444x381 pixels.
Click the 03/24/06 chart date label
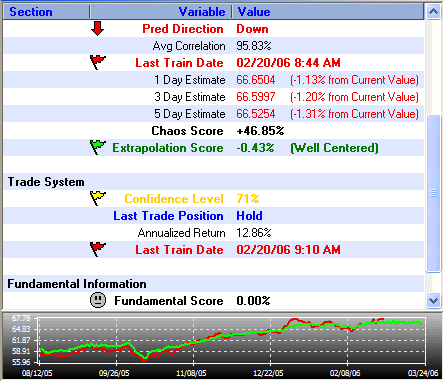[x=423, y=373]
